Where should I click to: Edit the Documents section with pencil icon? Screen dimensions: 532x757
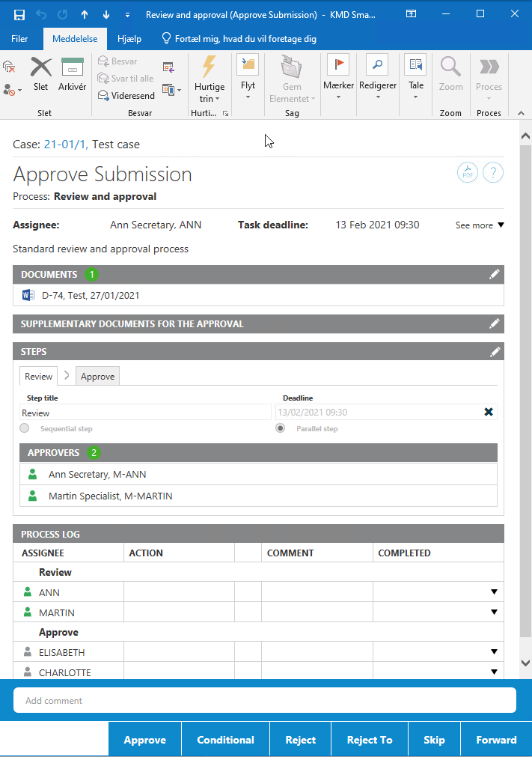(494, 275)
